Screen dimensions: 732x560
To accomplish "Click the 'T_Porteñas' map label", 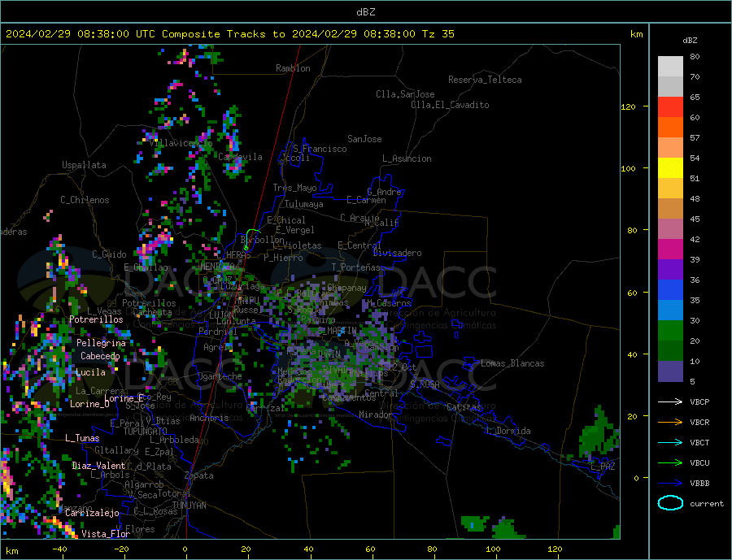I will click(x=356, y=267).
